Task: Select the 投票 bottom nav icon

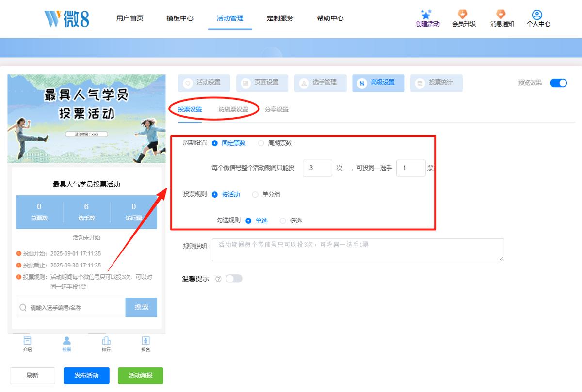Action: point(67,340)
